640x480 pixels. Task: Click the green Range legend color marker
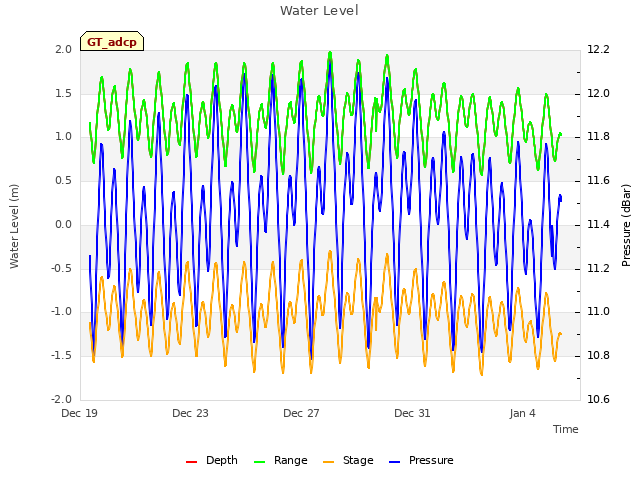(260, 462)
